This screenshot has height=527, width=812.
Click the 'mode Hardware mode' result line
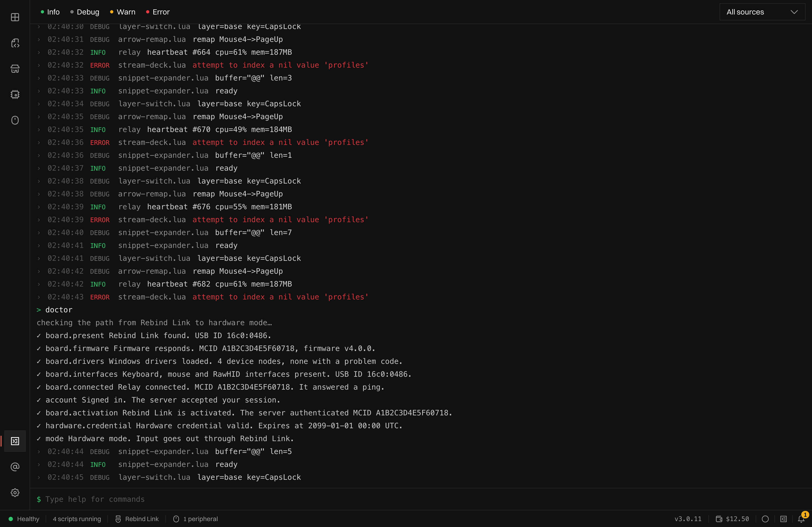click(165, 439)
